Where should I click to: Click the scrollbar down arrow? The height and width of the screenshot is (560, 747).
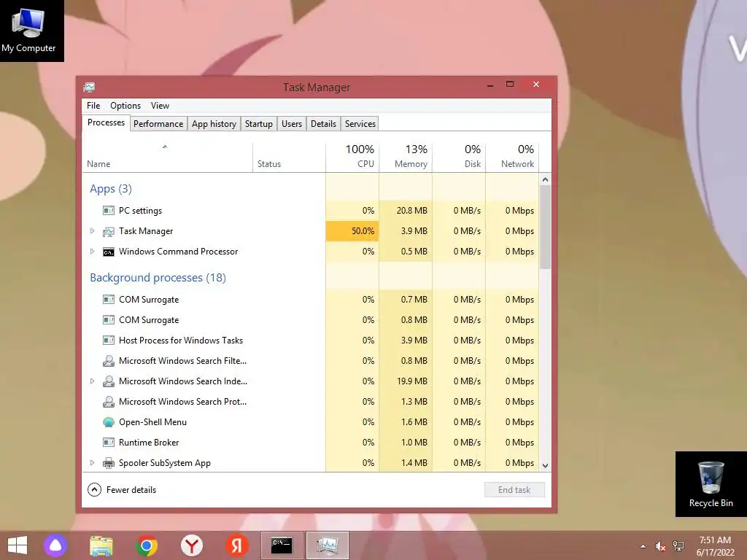tap(546, 466)
